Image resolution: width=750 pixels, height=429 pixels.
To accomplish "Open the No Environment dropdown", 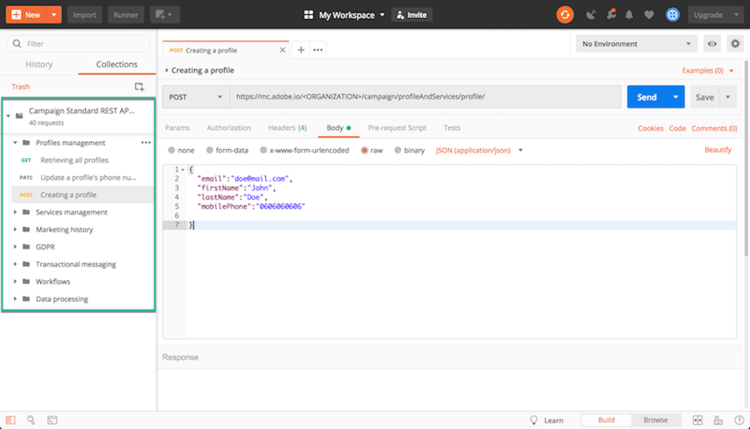I will 636,44.
